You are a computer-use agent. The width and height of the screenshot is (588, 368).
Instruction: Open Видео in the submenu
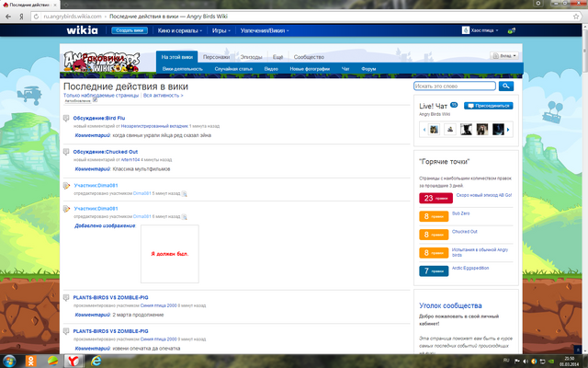point(271,69)
